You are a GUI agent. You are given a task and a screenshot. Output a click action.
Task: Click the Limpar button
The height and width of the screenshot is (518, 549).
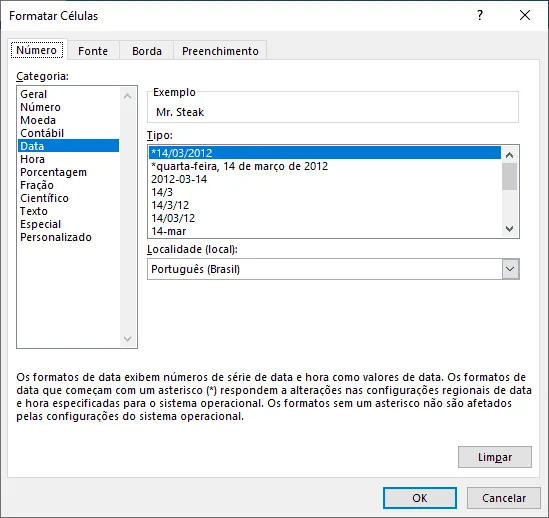click(495, 457)
